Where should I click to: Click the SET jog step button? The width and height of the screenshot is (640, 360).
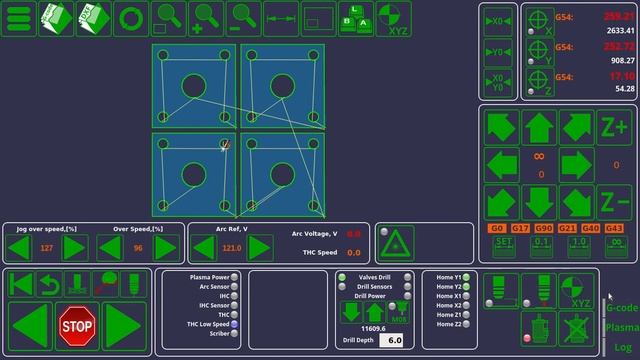coord(504,247)
